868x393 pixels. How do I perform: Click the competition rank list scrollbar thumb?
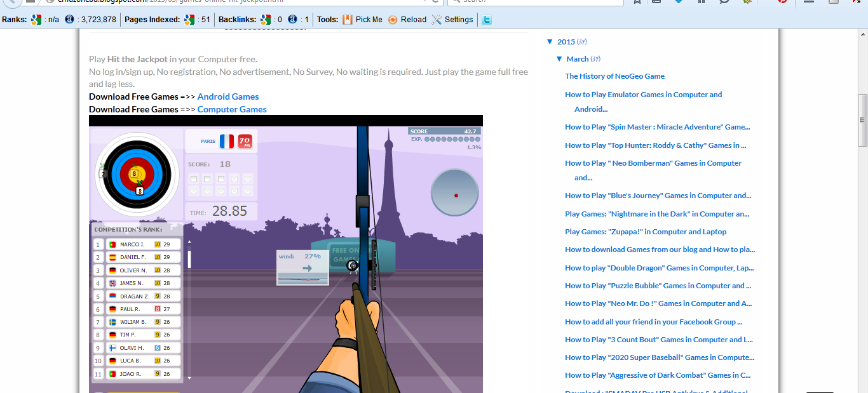coord(189,259)
